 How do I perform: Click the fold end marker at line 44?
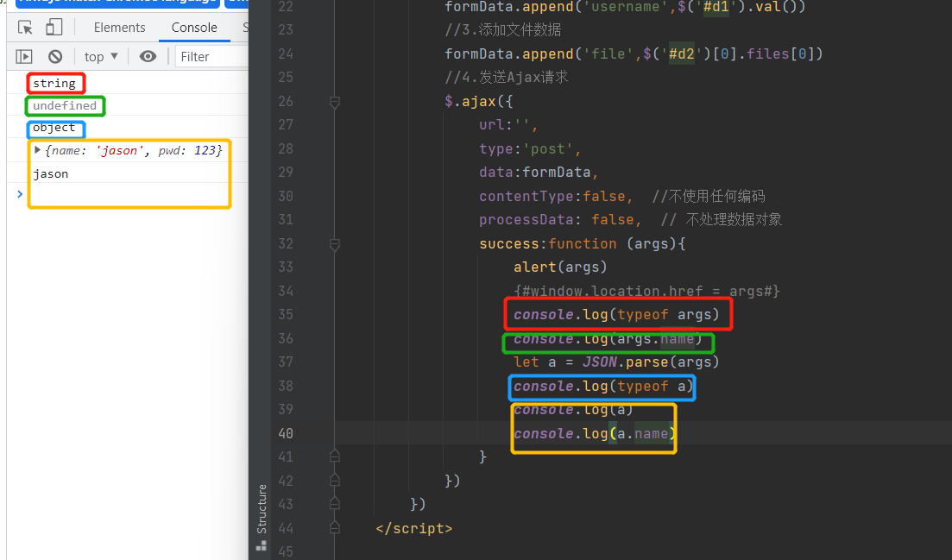335,528
